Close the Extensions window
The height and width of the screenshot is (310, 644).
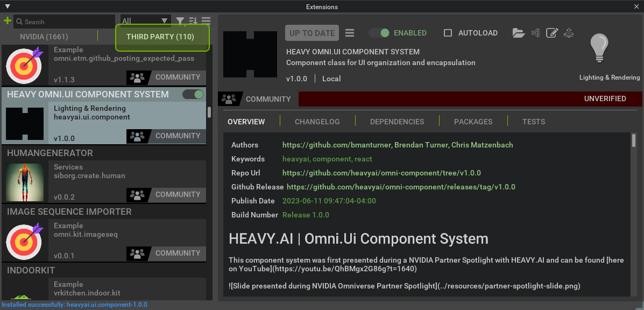point(636,6)
